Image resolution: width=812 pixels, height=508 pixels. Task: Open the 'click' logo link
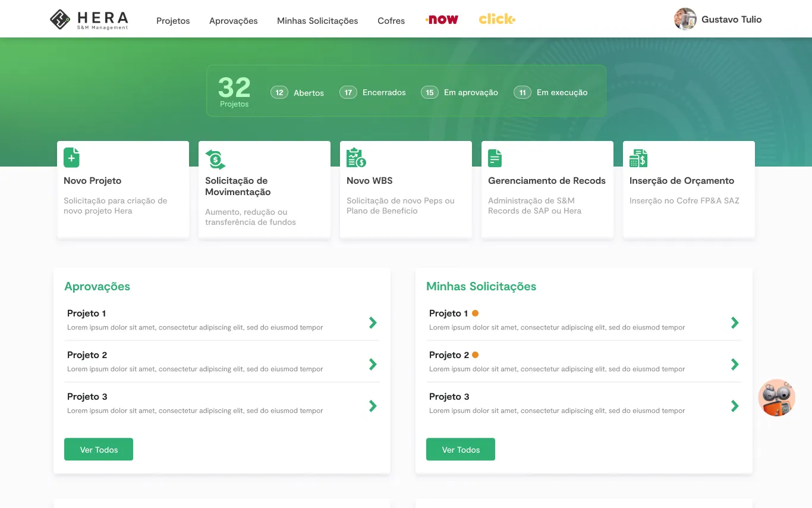[x=497, y=20]
